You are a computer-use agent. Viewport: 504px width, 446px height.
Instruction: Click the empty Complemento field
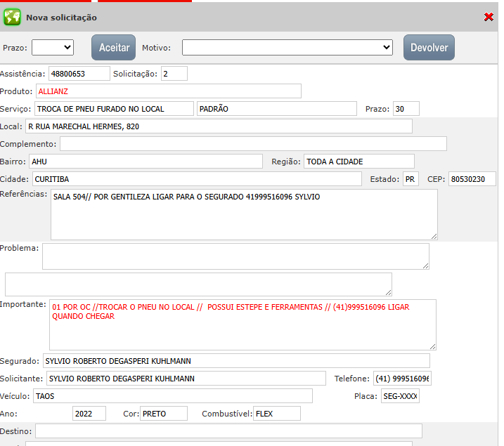pyautogui.click(x=253, y=144)
